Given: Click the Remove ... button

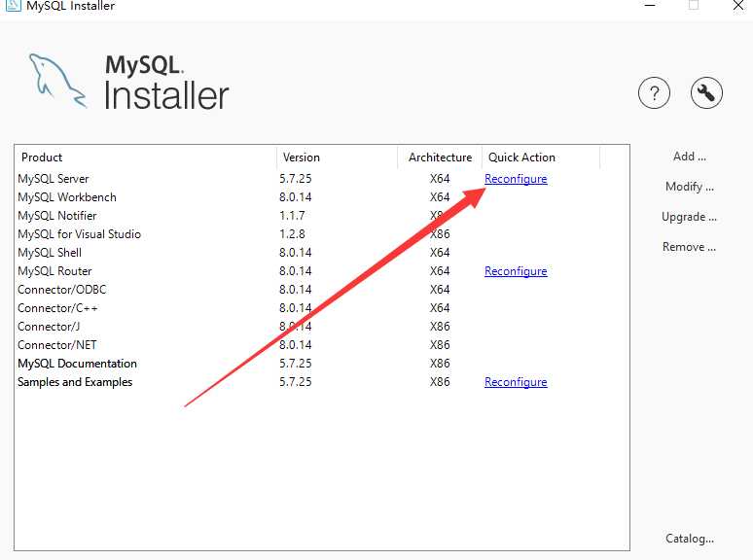Looking at the screenshot, I should [689, 247].
